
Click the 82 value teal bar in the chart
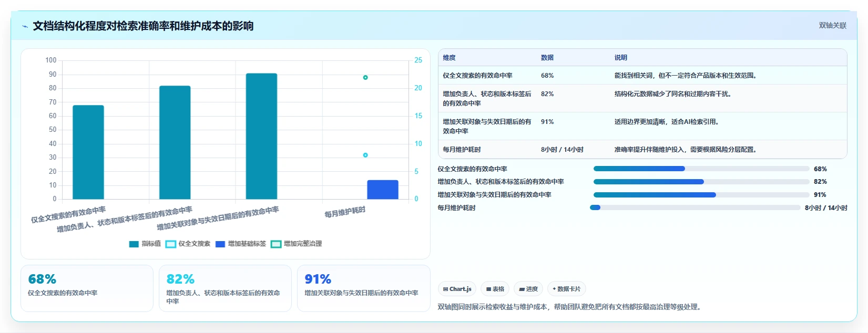pos(175,142)
